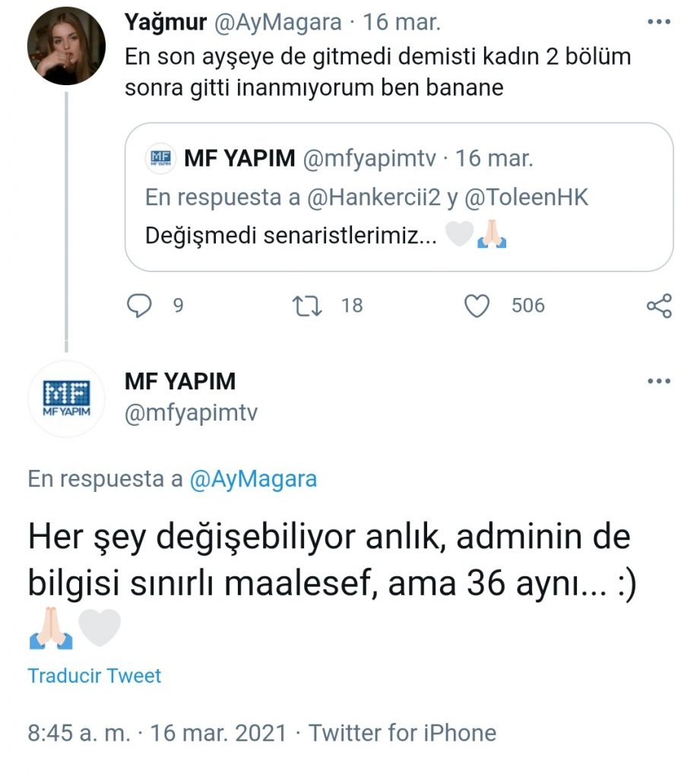This screenshot has width=700, height=774.
Task: Share Yağmur's tweet via share icon
Action: click(x=658, y=306)
